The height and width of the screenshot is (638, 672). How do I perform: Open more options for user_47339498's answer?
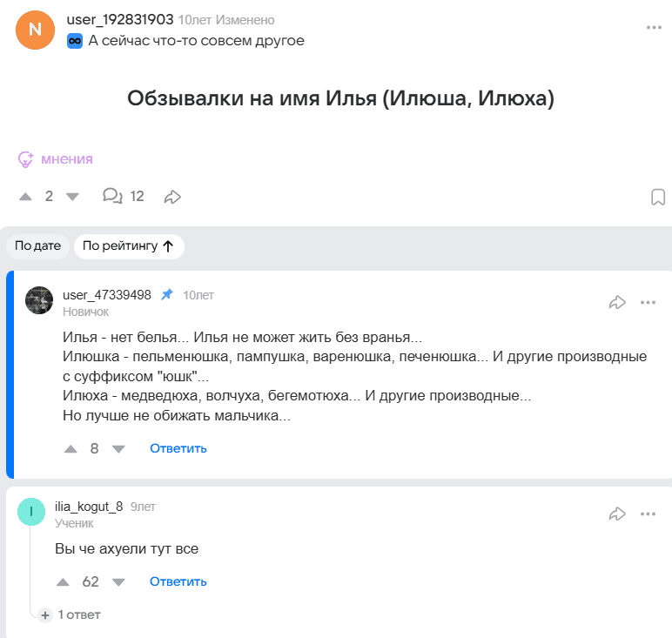(648, 302)
